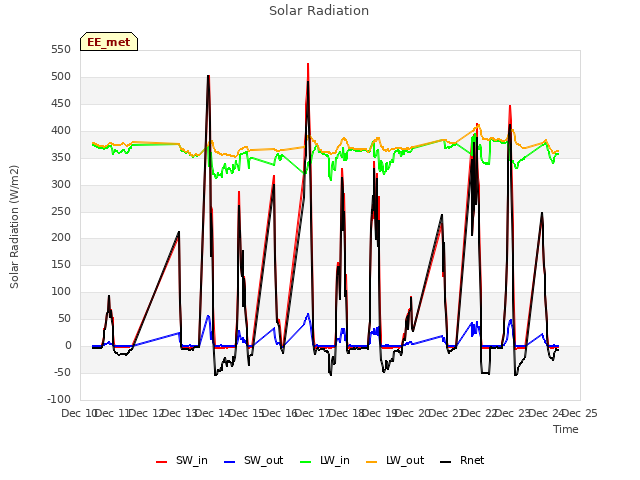Click the -100 y-axis tick label

(59, 399)
